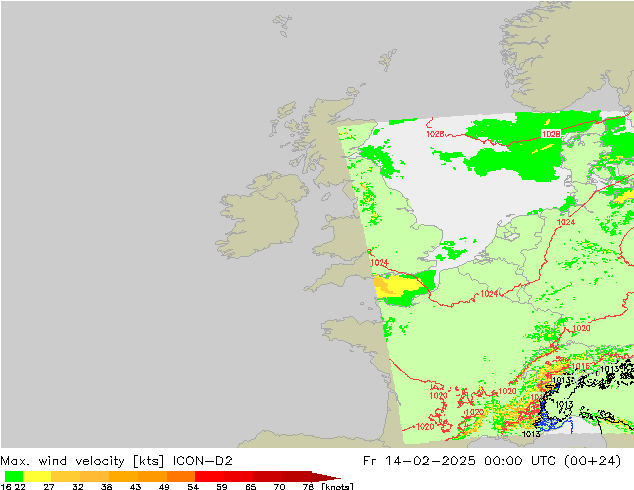Click the 'ICON-D2' model name text
This screenshot has height=490, width=634.
[x=203, y=461]
